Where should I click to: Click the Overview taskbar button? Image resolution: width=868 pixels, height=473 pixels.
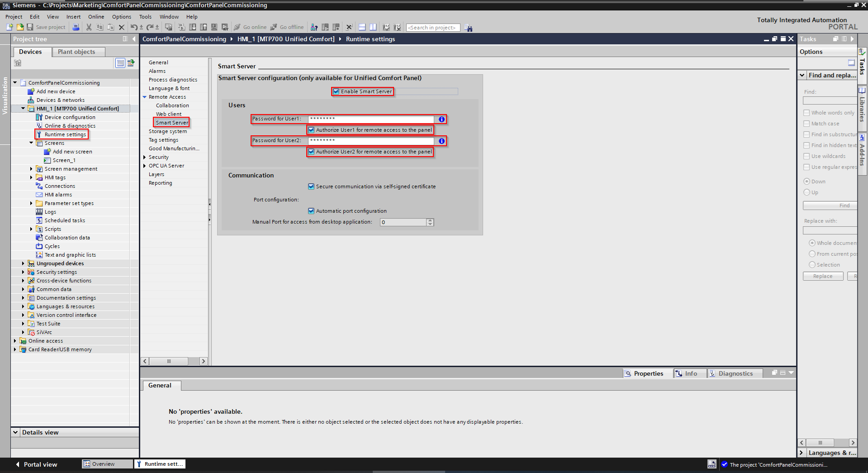point(107,464)
